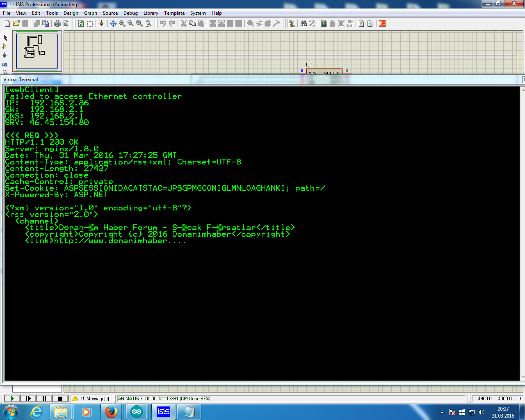The width and height of the screenshot is (525, 420).
Task: Click the 192.168.2.86 IP line in terminal
Action: (x=47, y=103)
